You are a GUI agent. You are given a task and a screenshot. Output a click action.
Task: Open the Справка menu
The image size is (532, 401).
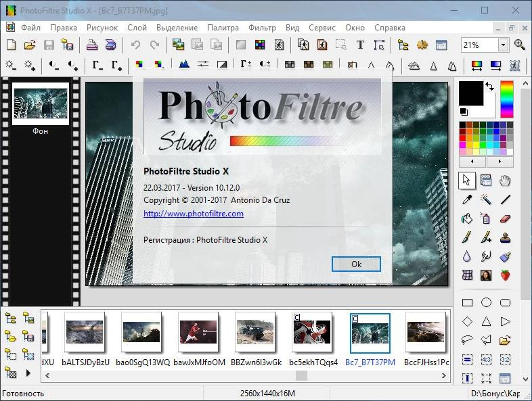tap(389, 28)
